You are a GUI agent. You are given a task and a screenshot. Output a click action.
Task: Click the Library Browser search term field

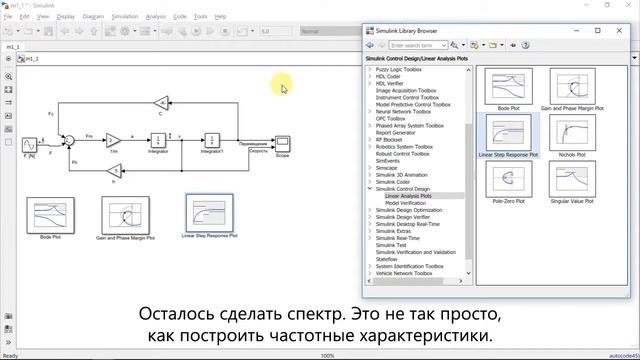coord(418,45)
